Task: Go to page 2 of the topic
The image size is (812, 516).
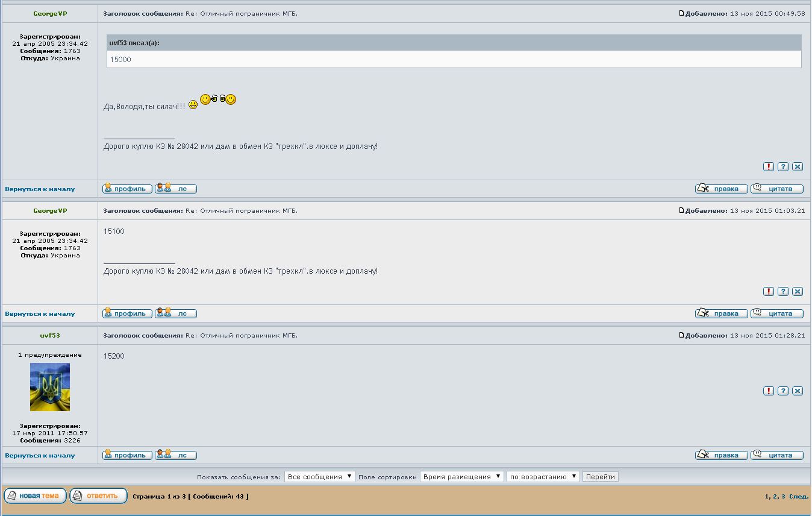Action: 775,497
